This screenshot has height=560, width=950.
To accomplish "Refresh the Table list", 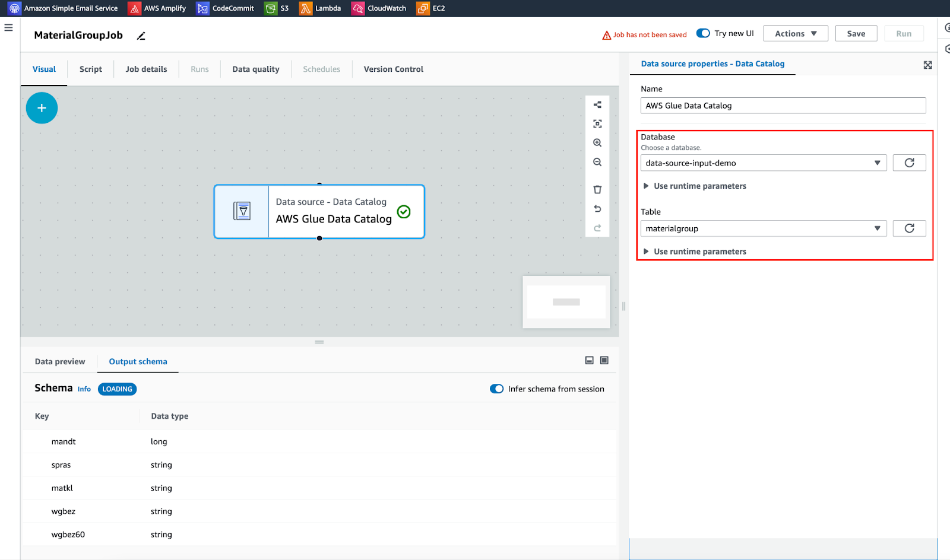I will click(909, 228).
